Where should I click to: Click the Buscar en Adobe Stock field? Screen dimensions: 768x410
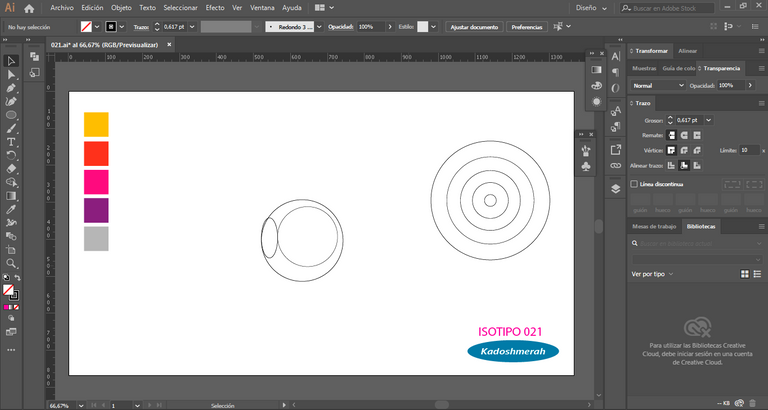pyautogui.click(x=667, y=8)
